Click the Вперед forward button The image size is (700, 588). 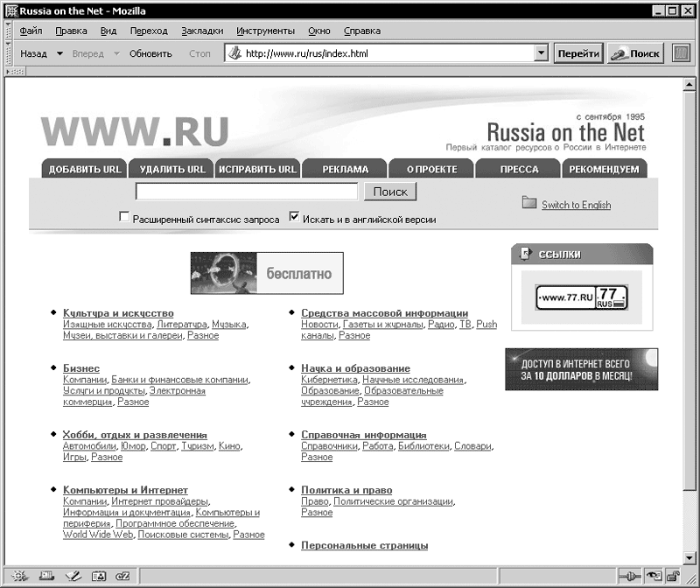88,53
